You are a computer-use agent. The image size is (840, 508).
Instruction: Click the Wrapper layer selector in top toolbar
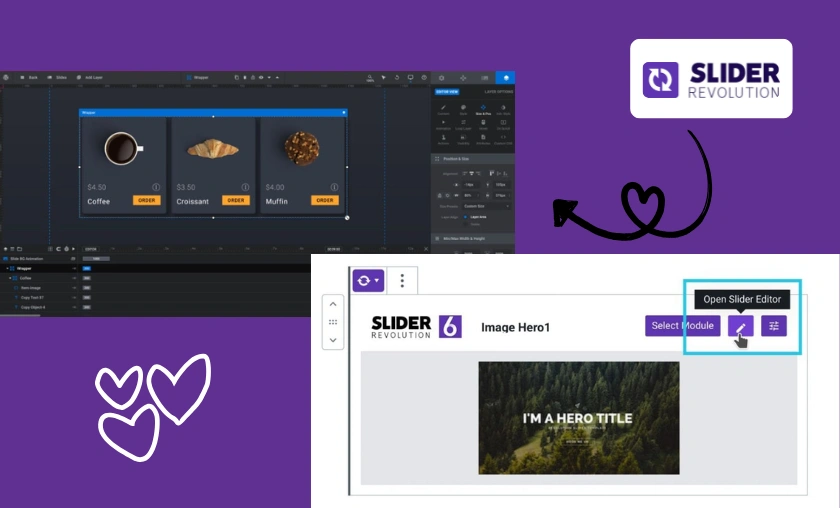[198, 78]
